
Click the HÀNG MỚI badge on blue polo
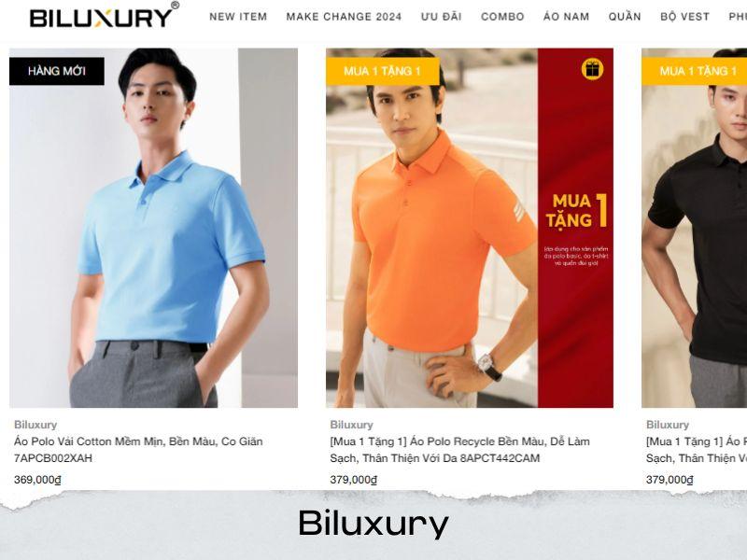57,72
